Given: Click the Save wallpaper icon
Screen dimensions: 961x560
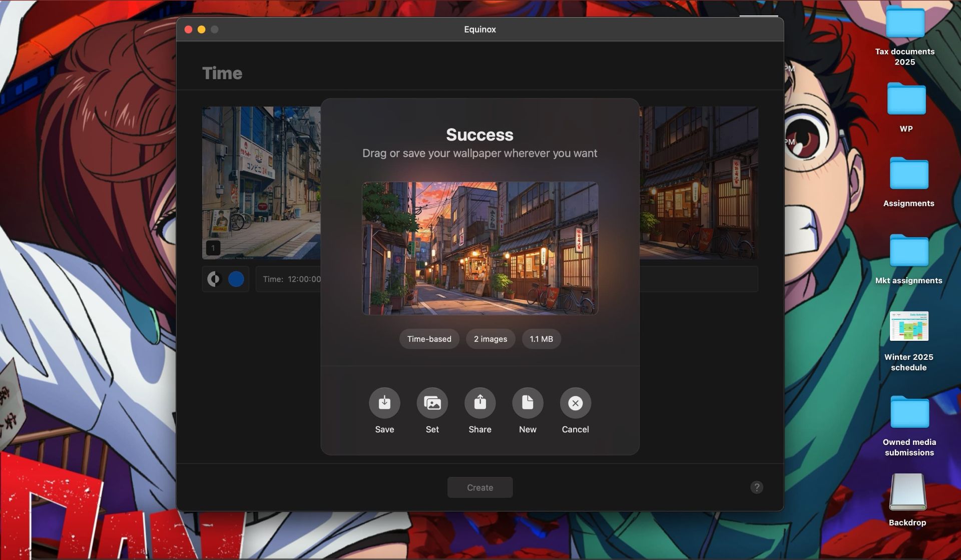Looking at the screenshot, I should [384, 403].
